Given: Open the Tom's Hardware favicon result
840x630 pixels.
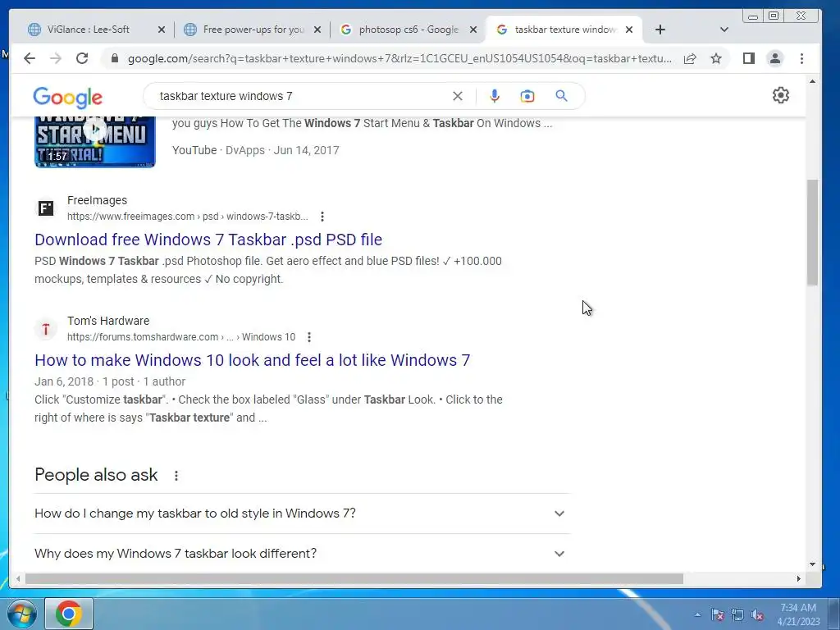Looking at the screenshot, I should 46,328.
